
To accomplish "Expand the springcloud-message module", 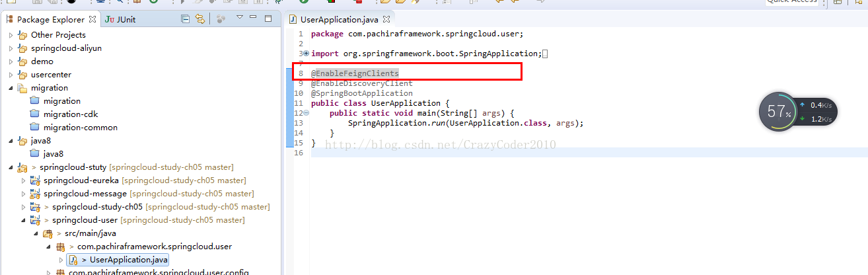I will point(24,193).
